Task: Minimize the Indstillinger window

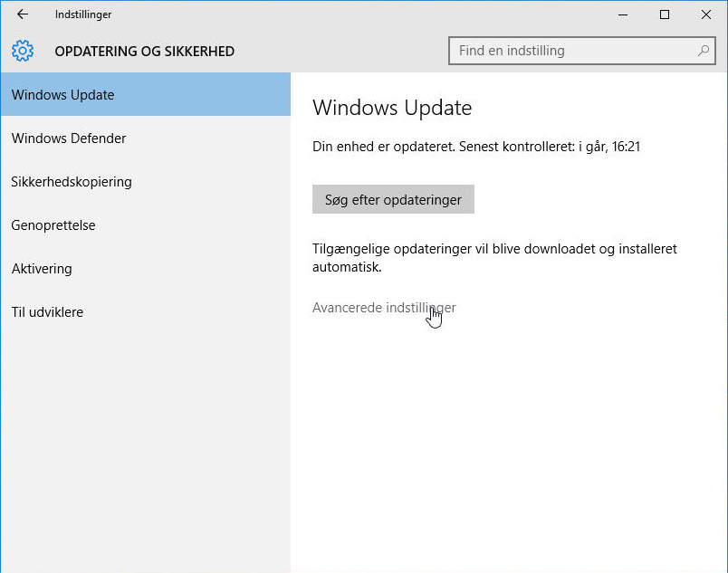Action: pos(623,14)
